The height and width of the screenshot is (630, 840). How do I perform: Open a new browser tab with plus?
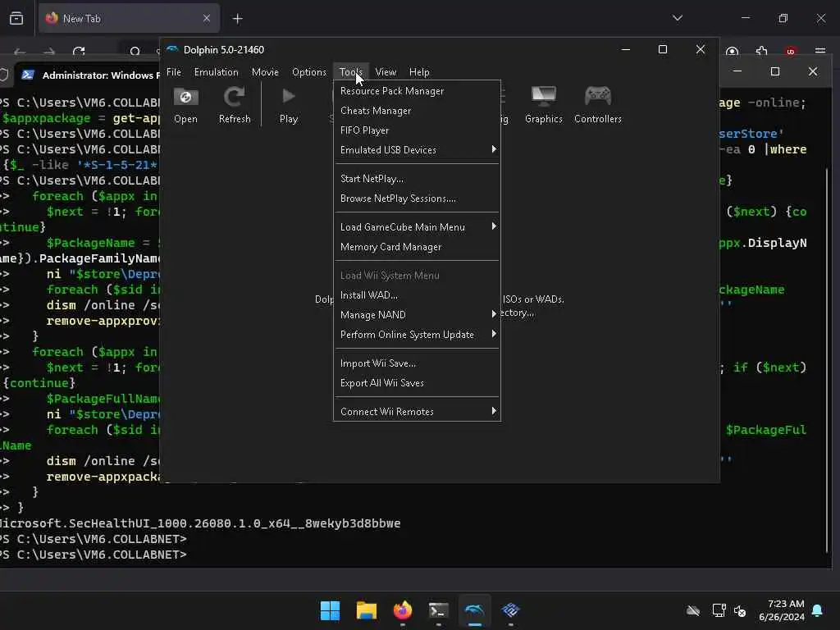pyautogui.click(x=237, y=19)
